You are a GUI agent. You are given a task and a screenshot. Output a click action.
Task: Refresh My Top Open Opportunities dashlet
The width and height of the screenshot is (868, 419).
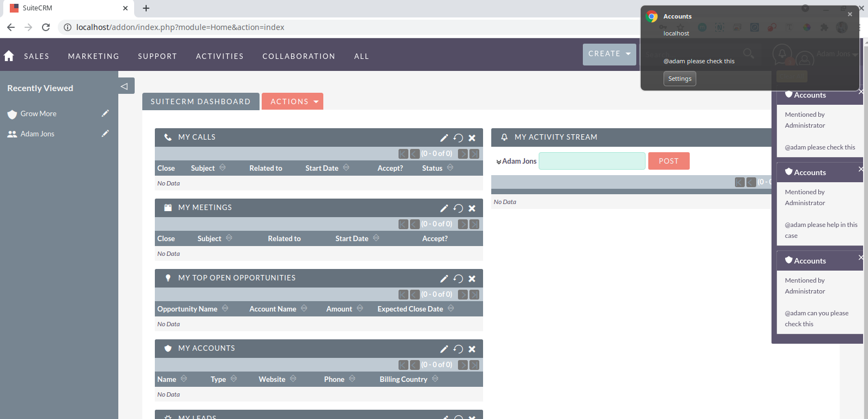[458, 279]
